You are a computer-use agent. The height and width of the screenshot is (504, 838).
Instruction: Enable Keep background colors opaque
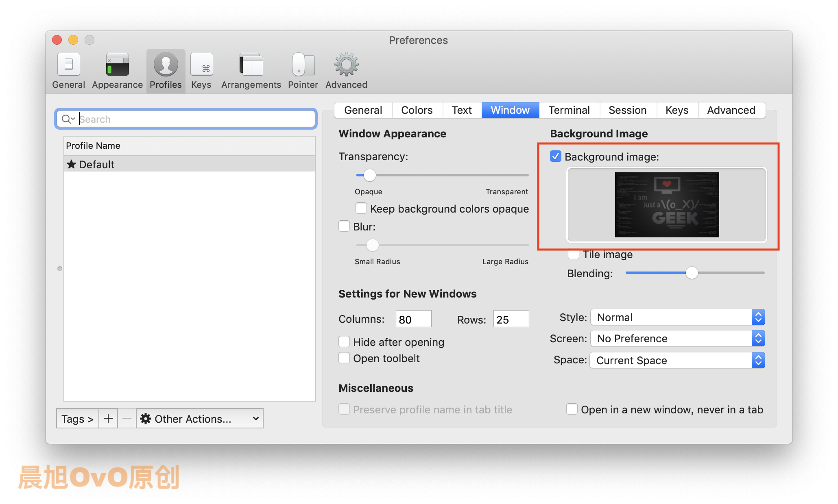361,209
